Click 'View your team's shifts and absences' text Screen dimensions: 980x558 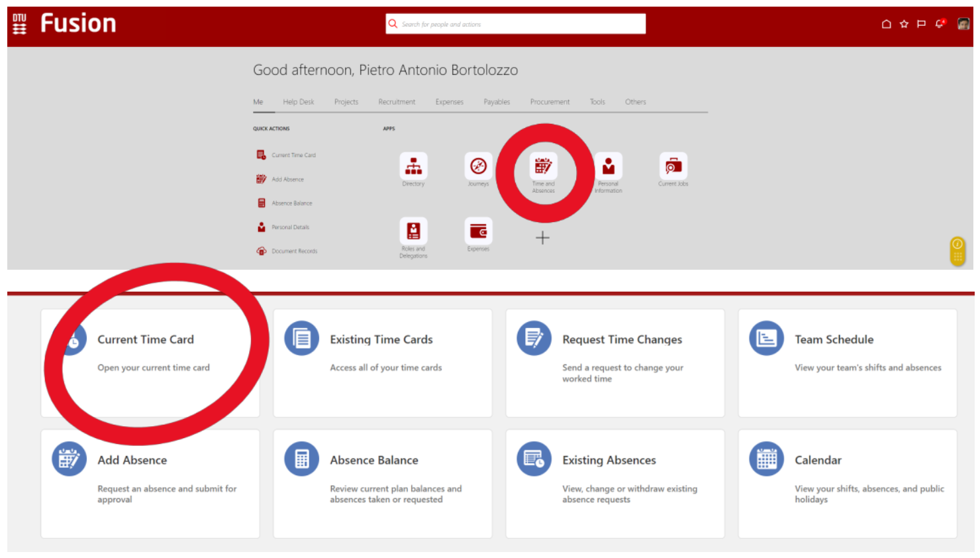(868, 368)
